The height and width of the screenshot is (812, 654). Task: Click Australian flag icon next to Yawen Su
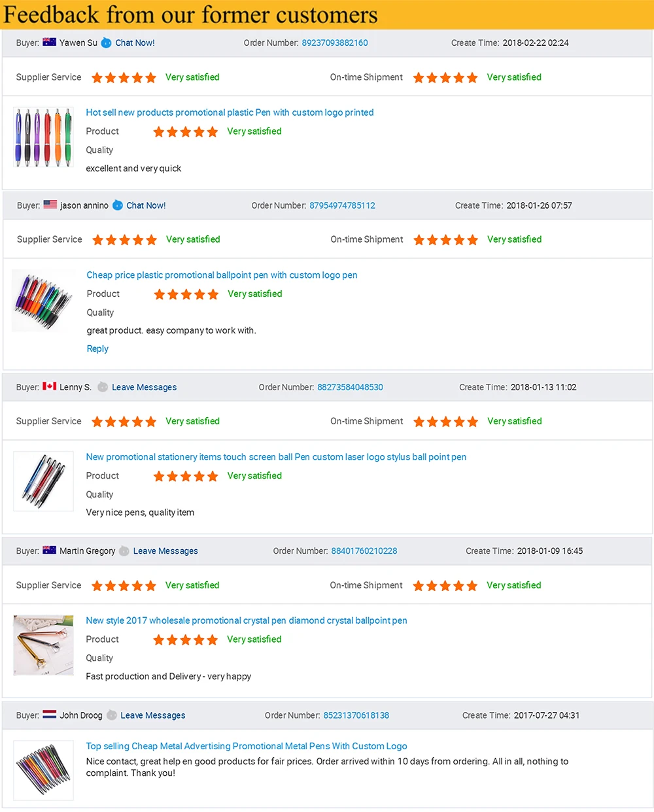(50, 42)
